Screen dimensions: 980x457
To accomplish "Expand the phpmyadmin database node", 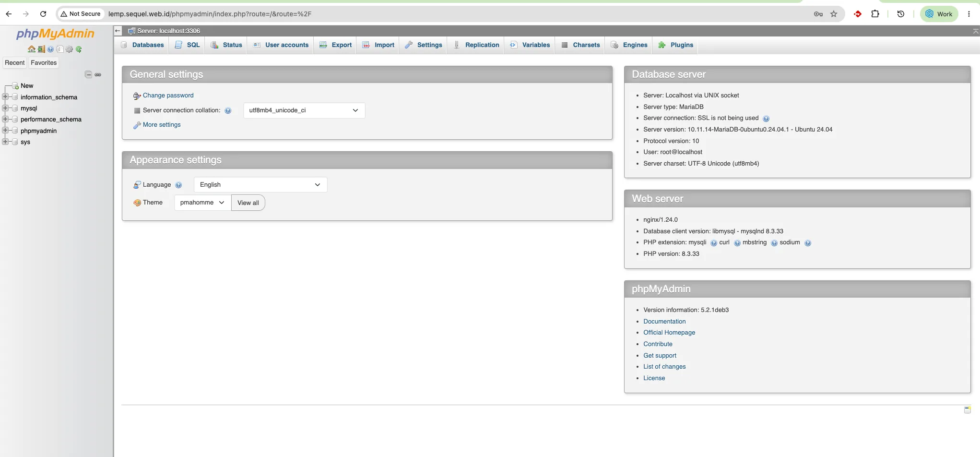I will tap(5, 130).
